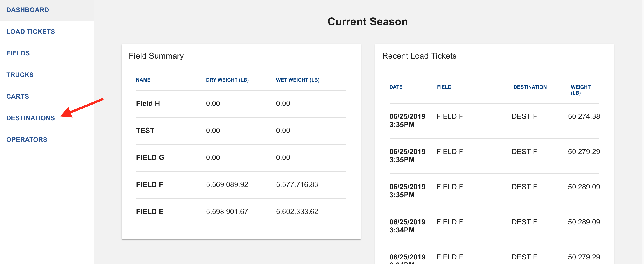Click the Destination column header
This screenshot has height=264, width=644.
point(530,87)
